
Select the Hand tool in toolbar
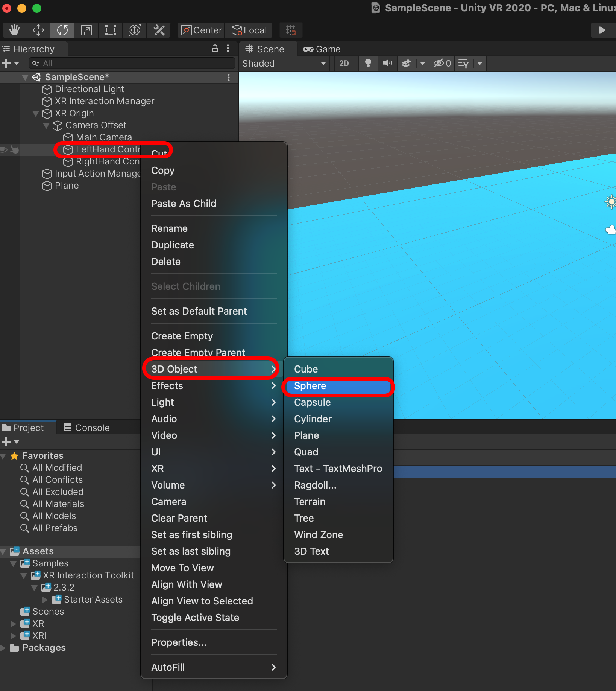pyautogui.click(x=14, y=30)
